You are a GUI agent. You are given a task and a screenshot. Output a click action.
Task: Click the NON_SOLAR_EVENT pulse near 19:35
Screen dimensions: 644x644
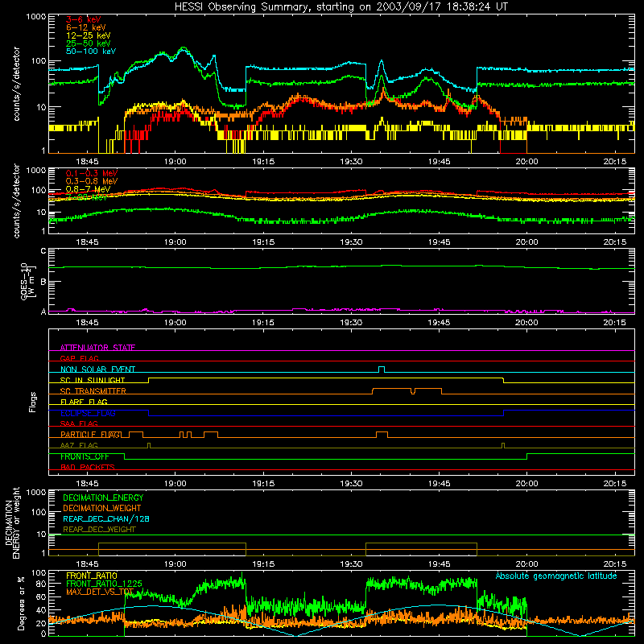pos(382,369)
